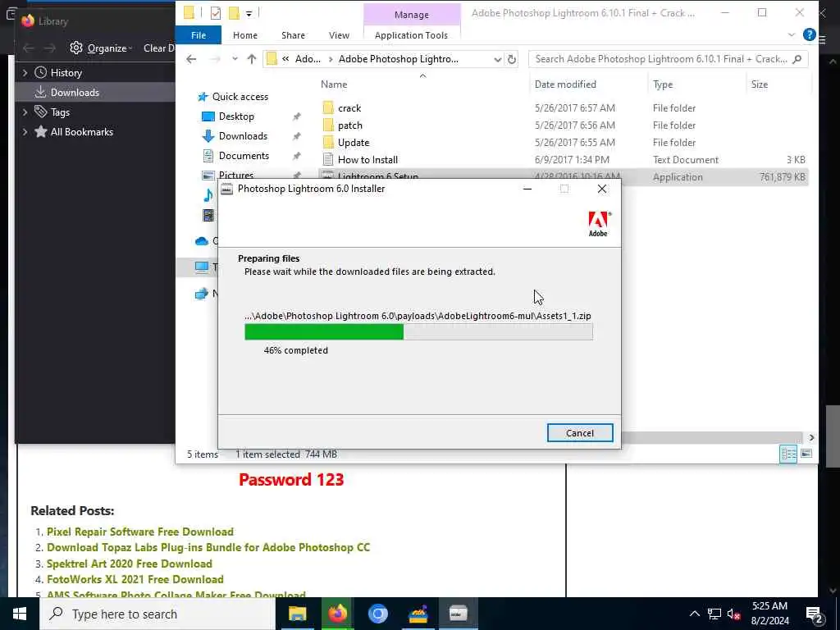
Task: Open the installer app taskbar icon
Action: click(458, 614)
